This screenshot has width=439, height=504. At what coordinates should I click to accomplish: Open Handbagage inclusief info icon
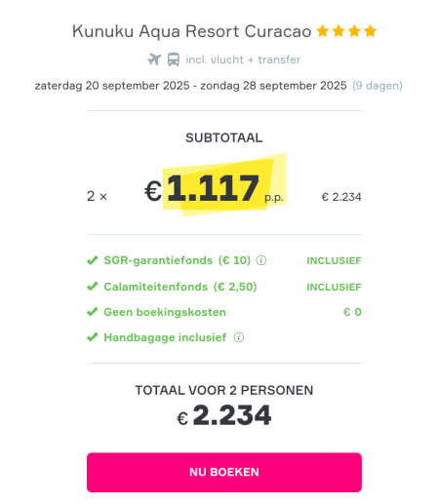click(239, 337)
